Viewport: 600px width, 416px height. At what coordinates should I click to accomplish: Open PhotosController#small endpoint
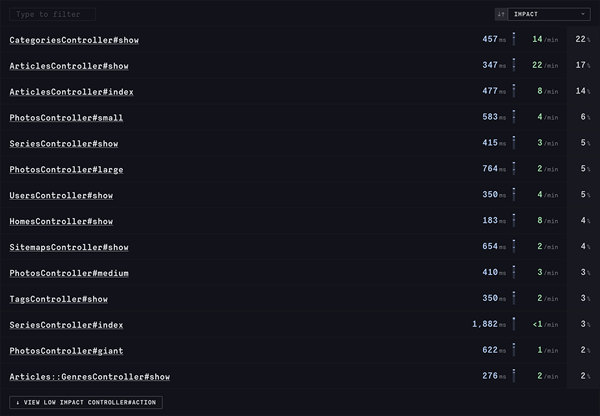pyautogui.click(x=66, y=117)
